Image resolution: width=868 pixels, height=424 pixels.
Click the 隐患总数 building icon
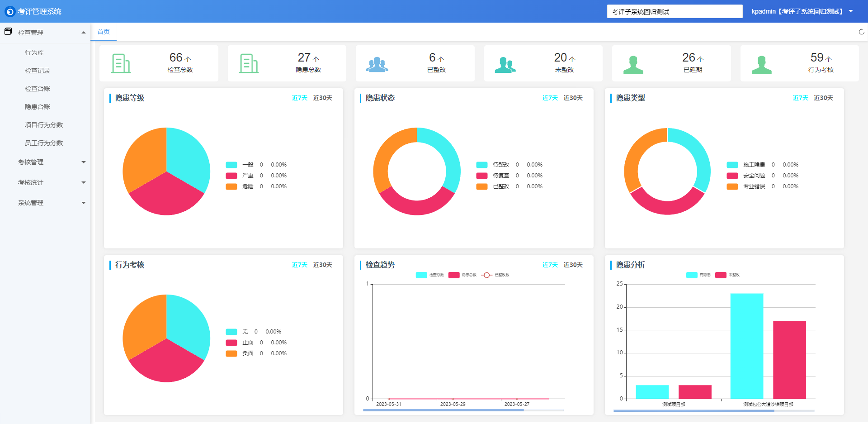point(249,63)
